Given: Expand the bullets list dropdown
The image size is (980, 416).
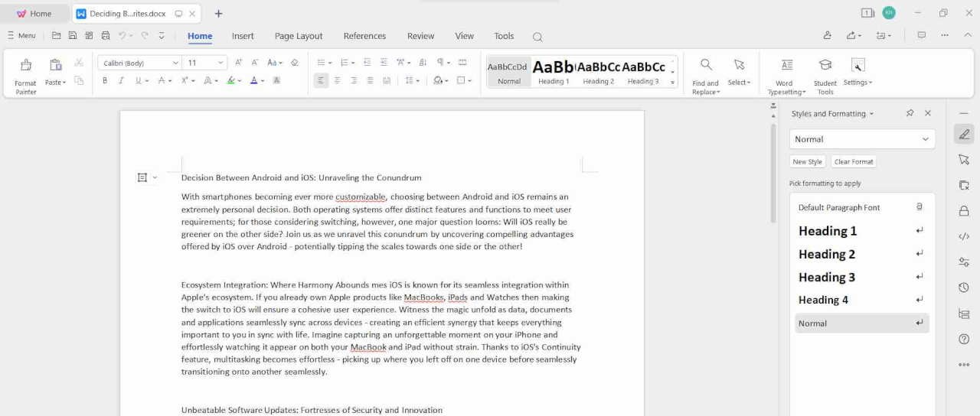Looking at the screenshot, I should [x=330, y=63].
